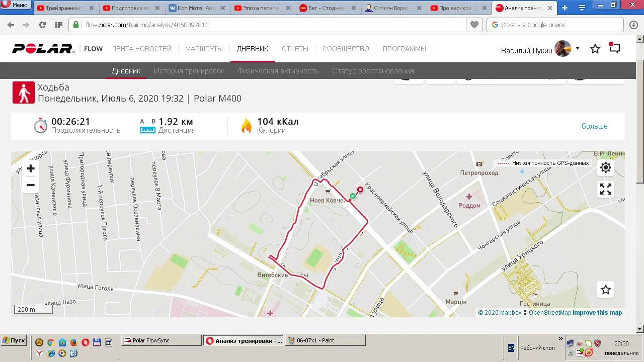Open the tab list menu icon
Viewport: 644px width, 362px height.
pyautogui.click(x=582, y=8)
